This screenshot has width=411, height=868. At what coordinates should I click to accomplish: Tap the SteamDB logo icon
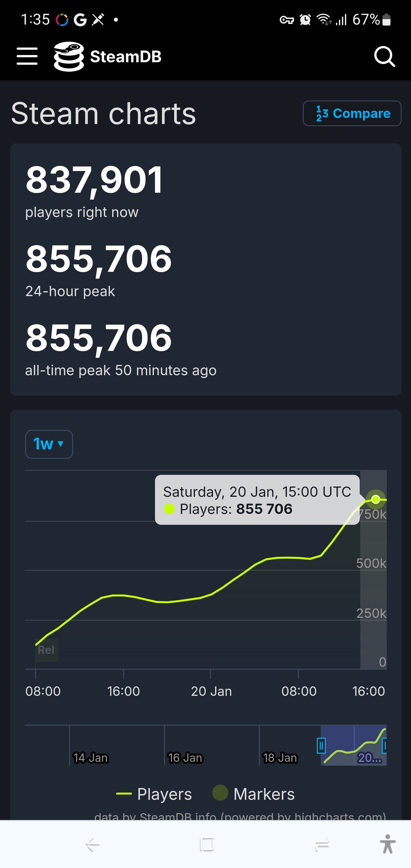pyautogui.click(x=69, y=56)
